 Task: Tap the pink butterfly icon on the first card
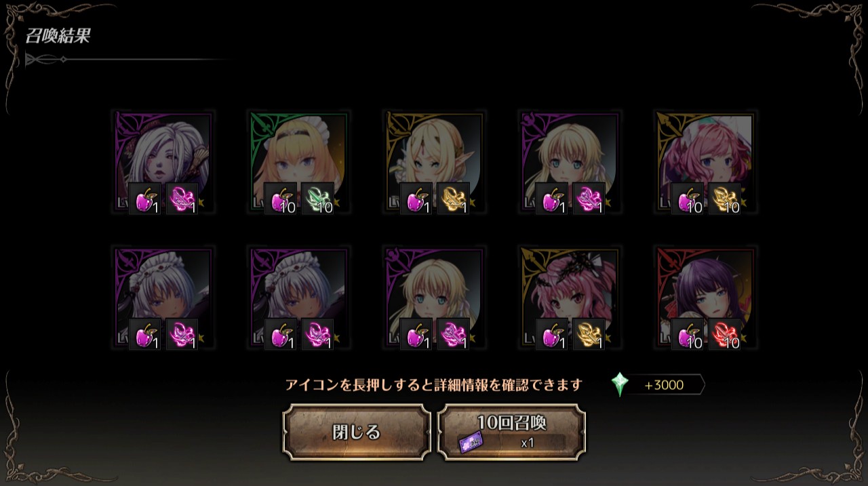coord(182,199)
